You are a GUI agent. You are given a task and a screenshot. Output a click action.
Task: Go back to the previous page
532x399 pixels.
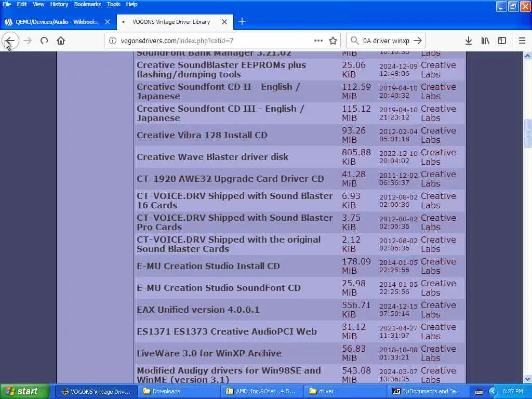(10, 41)
